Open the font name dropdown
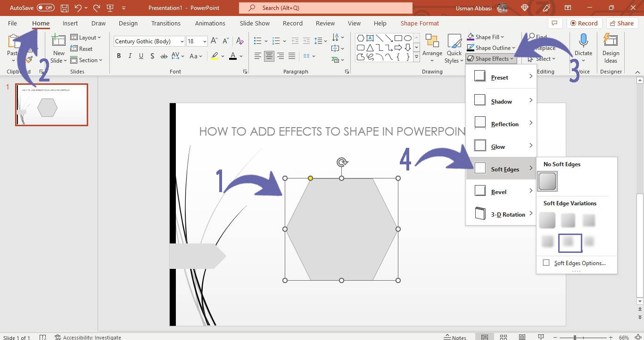This screenshot has height=340, width=644. point(182,41)
